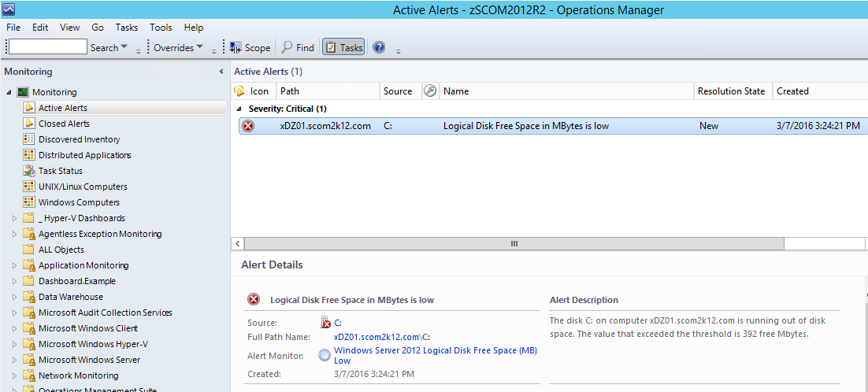Expand the Application Monitoring folder
868x392 pixels.
[x=15, y=265]
